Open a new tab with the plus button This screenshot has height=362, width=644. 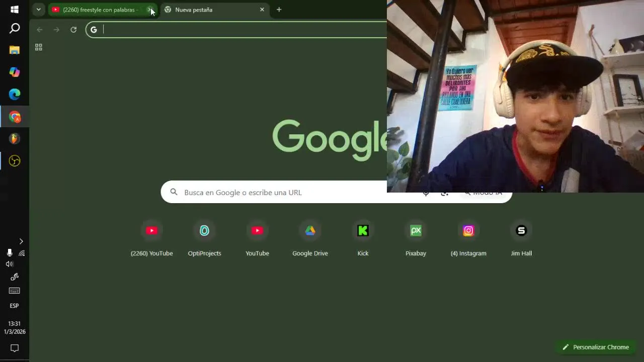pyautogui.click(x=279, y=10)
